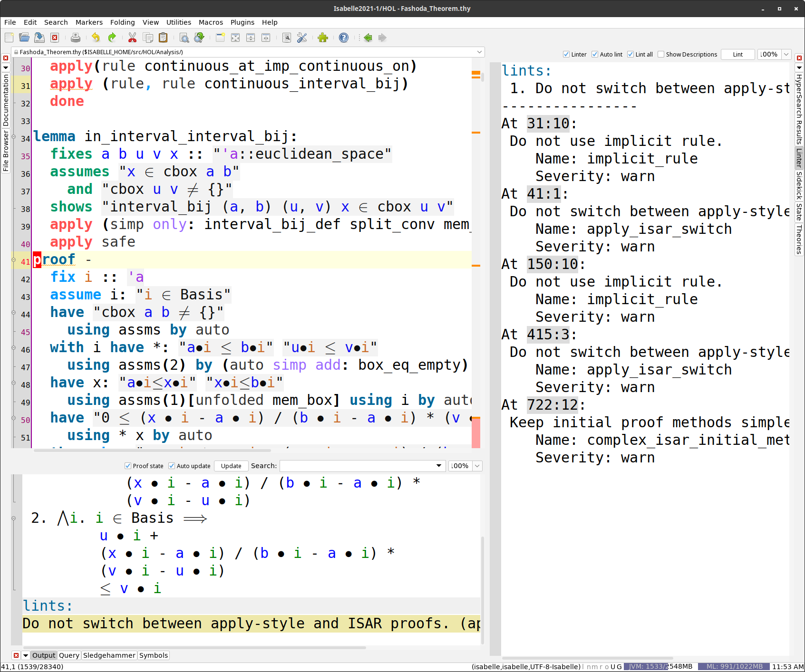
Task: Click the Open File folder icon
Action: (24, 38)
